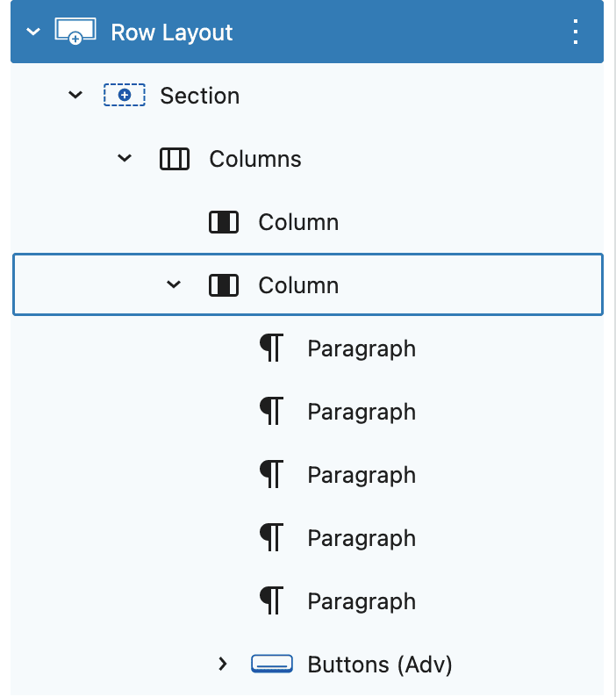The image size is (616, 697).
Task: Click the last Paragraph pilcrow icon
Action: pyautogui.click(x=271, y=600)
